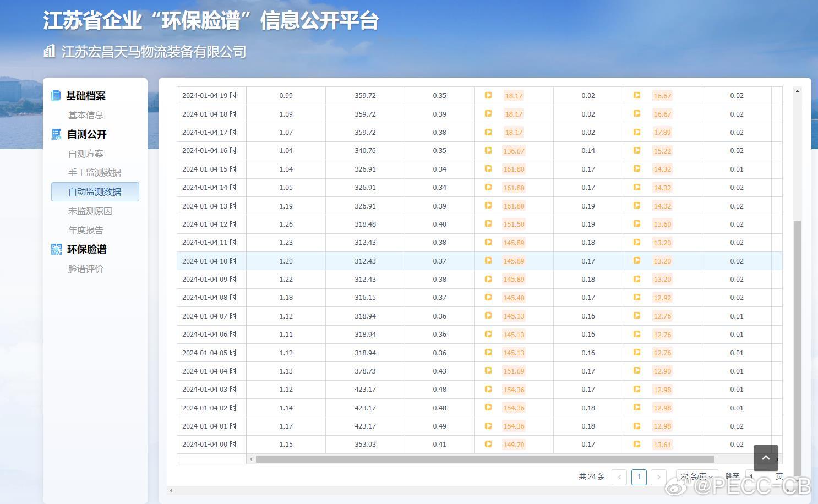Click the 0.99 value in 19 时 row
Image resolution: width=818 pixels, height=504 pixels.
pos(286,95)
